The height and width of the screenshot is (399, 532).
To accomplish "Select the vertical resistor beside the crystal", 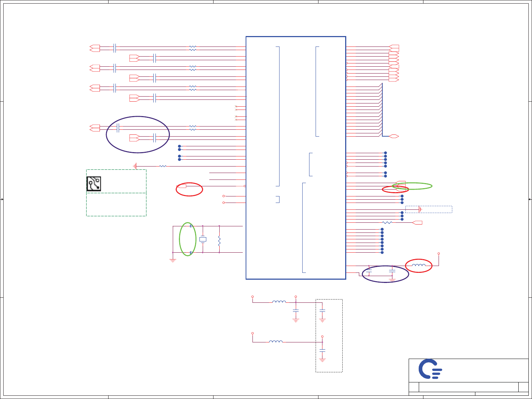I will pyautogui.click(x=219, y=241).
